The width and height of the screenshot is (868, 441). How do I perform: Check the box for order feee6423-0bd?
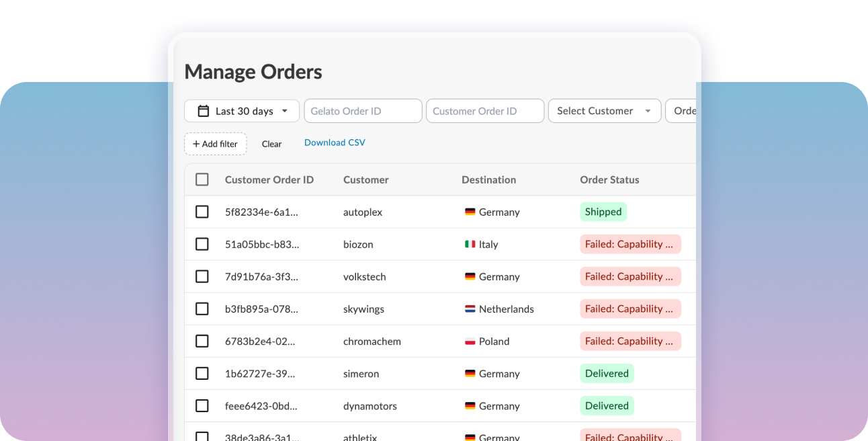coord(202,405)
